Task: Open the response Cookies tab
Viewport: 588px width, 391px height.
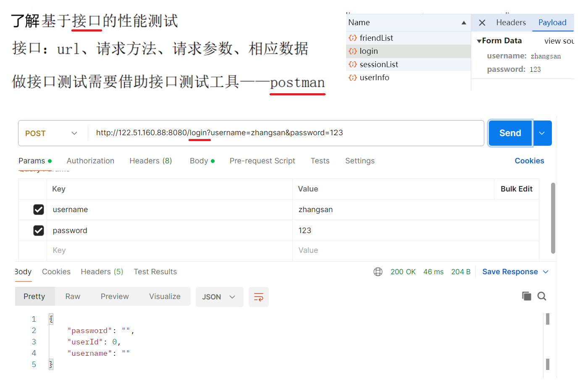Action: 56,272
